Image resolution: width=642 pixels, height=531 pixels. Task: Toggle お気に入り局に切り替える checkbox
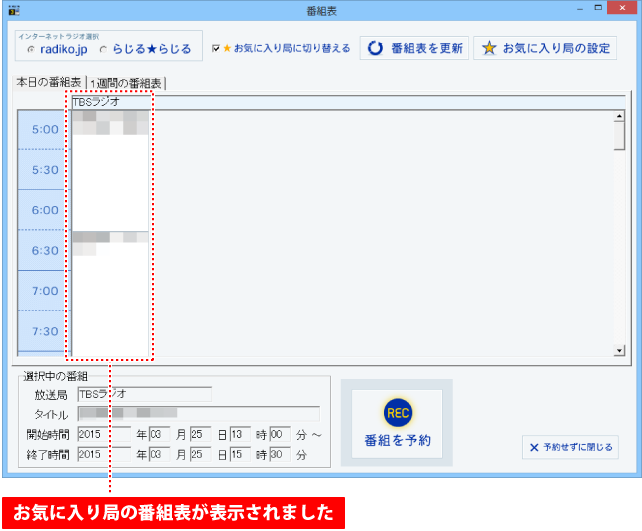point(216,48)
